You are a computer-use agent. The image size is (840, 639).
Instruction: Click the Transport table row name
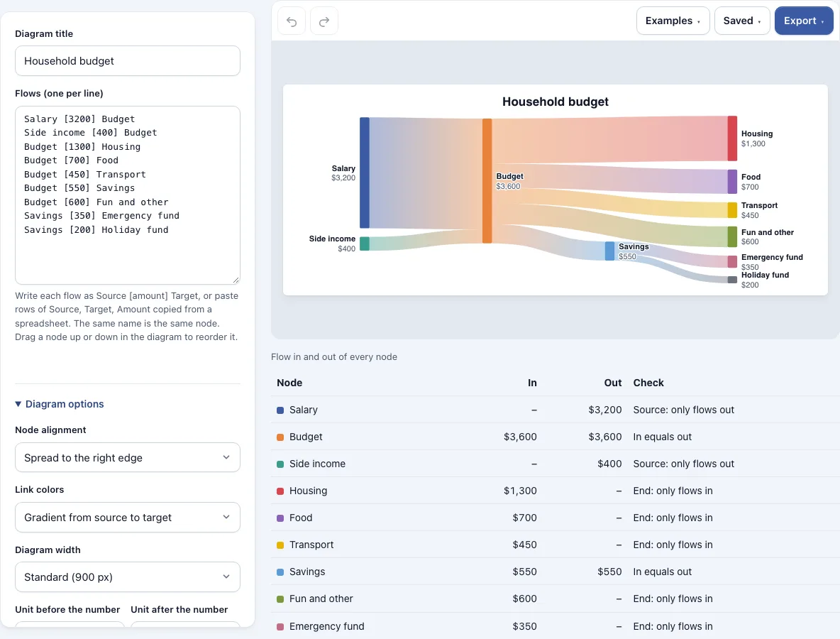[311, 545]
